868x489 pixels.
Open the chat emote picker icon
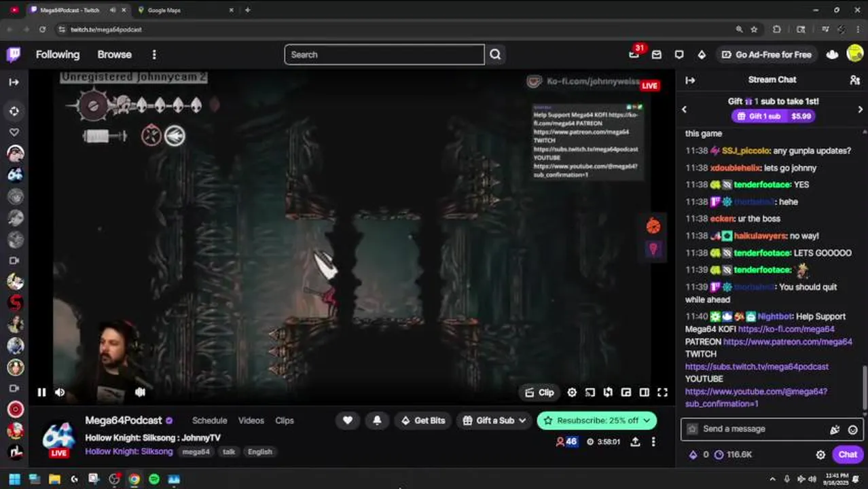click(x=853, y=429)
